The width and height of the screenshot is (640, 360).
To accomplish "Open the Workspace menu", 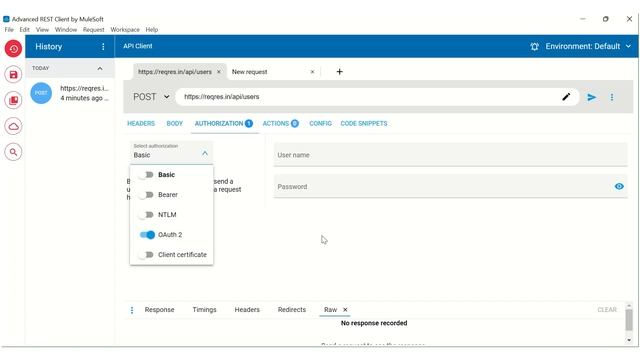I will (125, 30).
